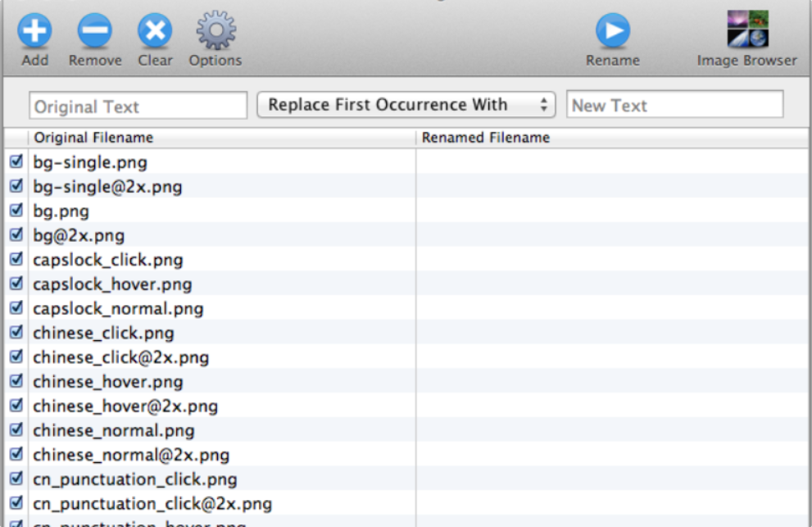Disable chinese_normal@2x.png checkbox
Screen dimensions: 812x527
[16, 453]
